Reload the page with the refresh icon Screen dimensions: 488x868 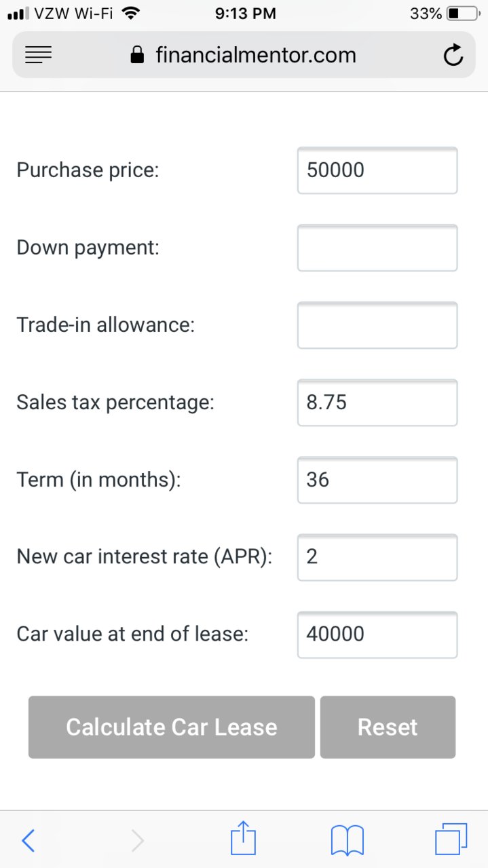(x=453, y=56)
